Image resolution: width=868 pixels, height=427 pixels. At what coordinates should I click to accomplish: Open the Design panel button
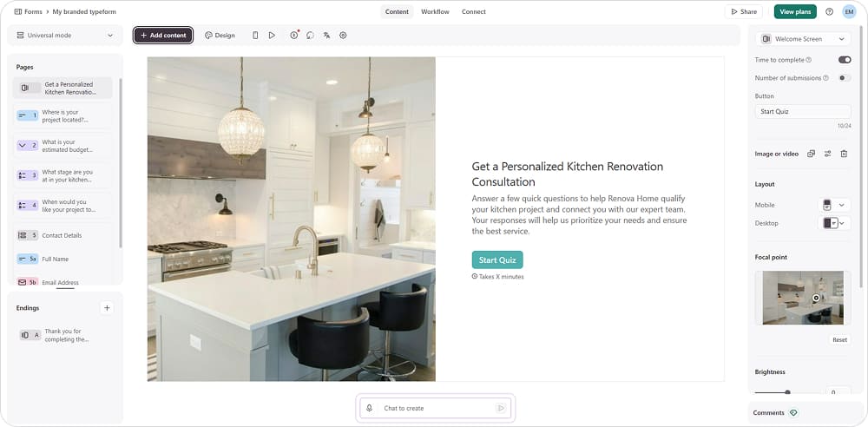[x=220, y=35]
